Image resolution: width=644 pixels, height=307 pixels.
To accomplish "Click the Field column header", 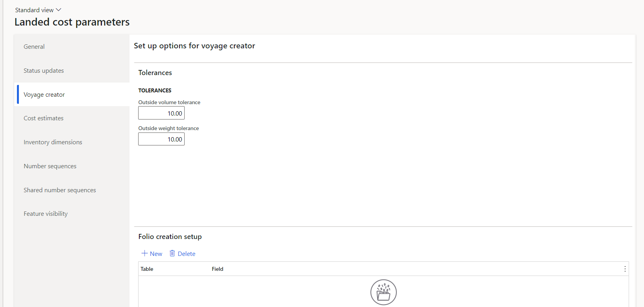I will click(x=217, y=269).
